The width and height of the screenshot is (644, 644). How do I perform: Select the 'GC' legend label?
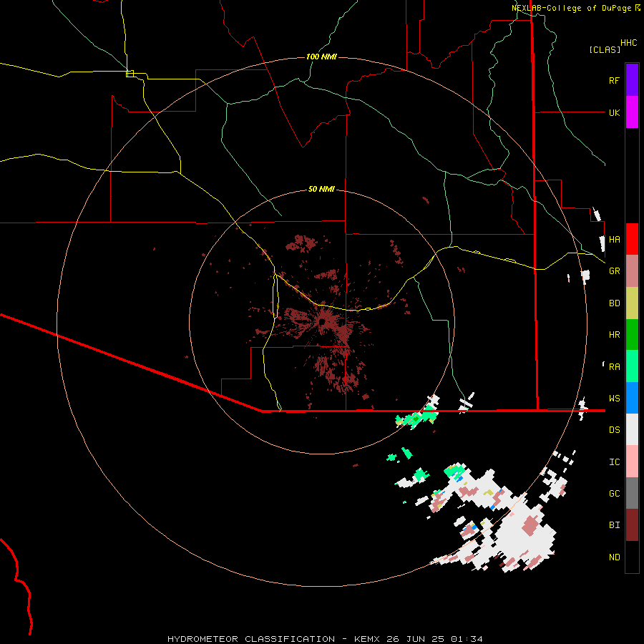[x=614, y=494]
